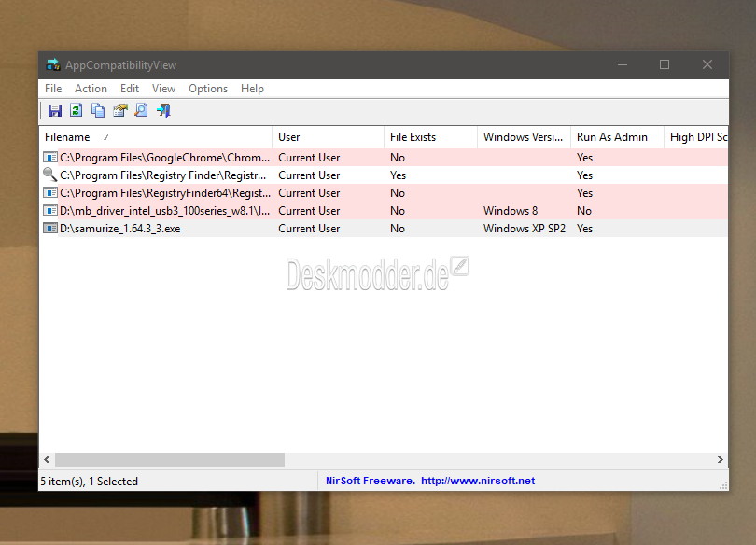756x545 pixels.
Task: Click the GoogleChrome row file icon
Action: (50, 157)
